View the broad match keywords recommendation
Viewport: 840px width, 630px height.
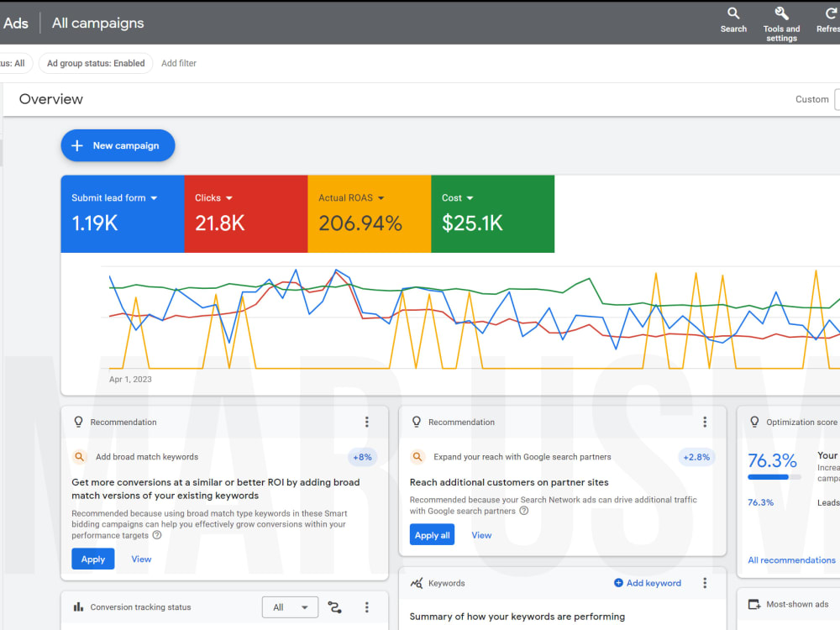(141, 559)
